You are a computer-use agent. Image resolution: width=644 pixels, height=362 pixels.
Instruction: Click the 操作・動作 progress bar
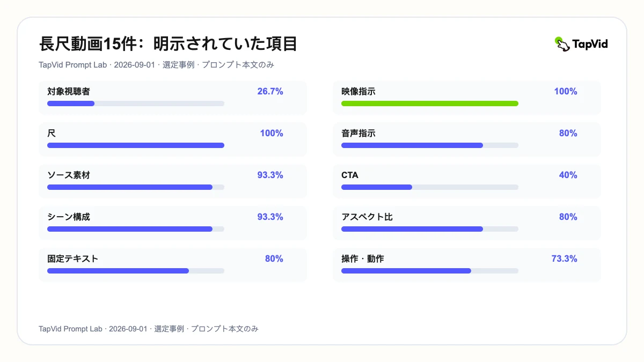[430, 271]
